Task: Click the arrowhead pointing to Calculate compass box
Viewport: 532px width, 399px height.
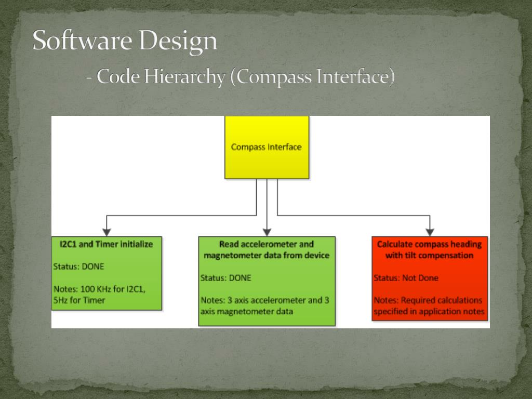Action: click(430, 232)
